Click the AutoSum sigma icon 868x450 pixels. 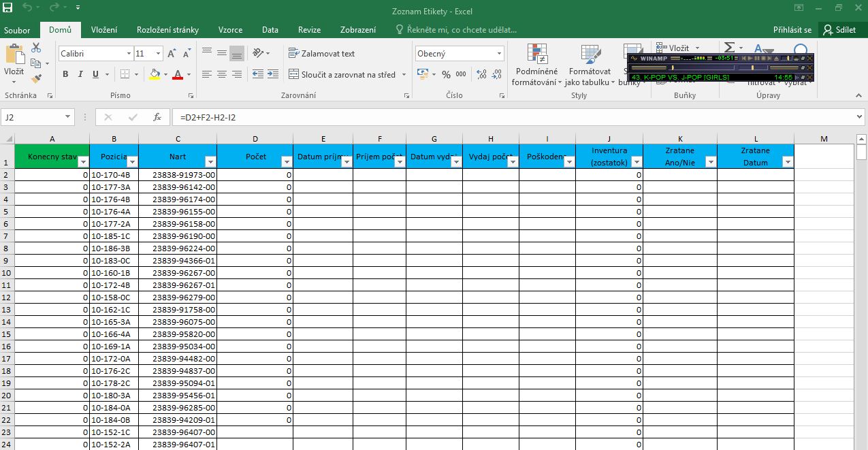click(729, 48)
